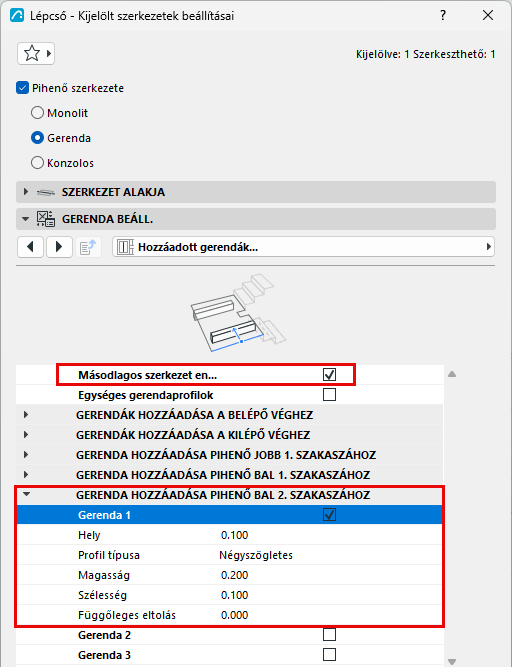Screen dimensions: 512x667
Task: Click the Gerenda beáll. panel icon
Action: pos(46,219)
